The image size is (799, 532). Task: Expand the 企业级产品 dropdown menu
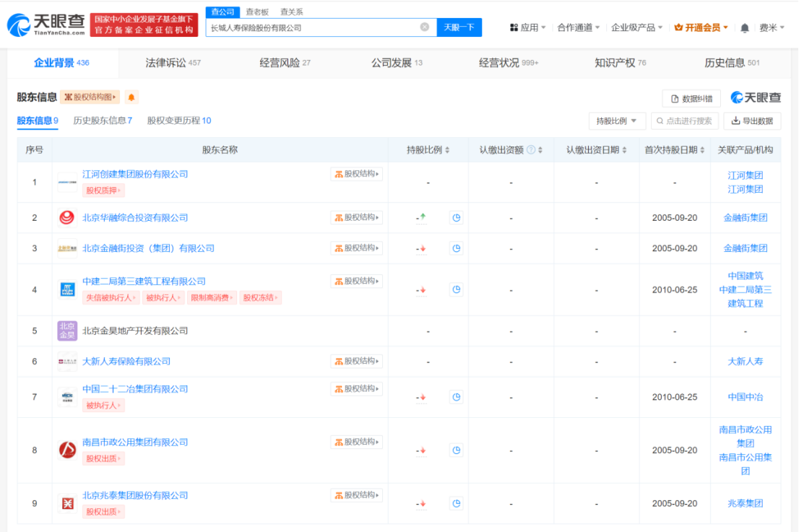coord(636,26)
